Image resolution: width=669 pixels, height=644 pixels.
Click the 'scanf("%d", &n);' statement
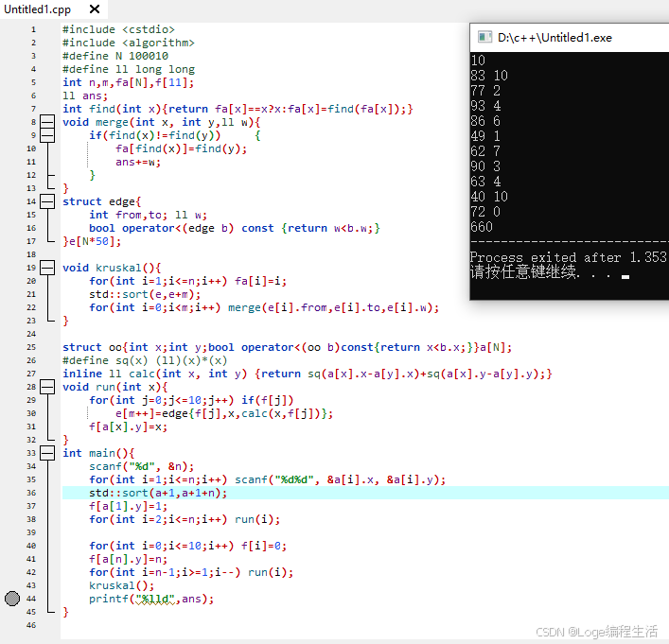pos(142,466)
